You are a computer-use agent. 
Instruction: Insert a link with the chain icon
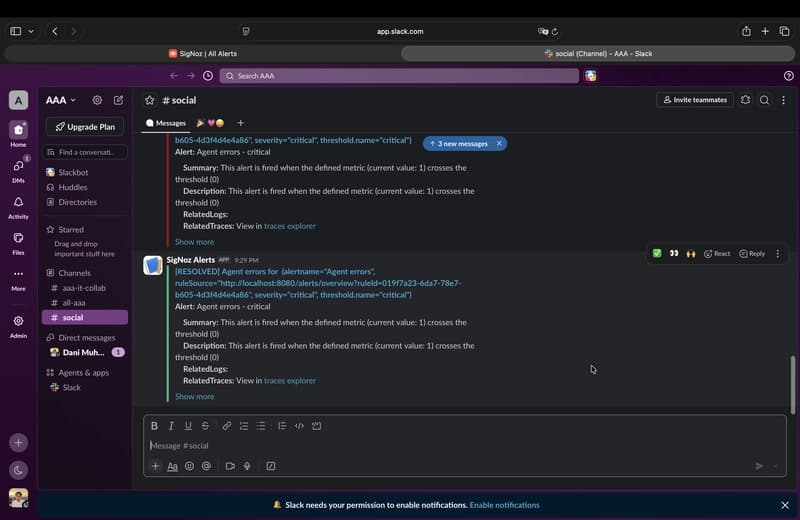point(227,426)
